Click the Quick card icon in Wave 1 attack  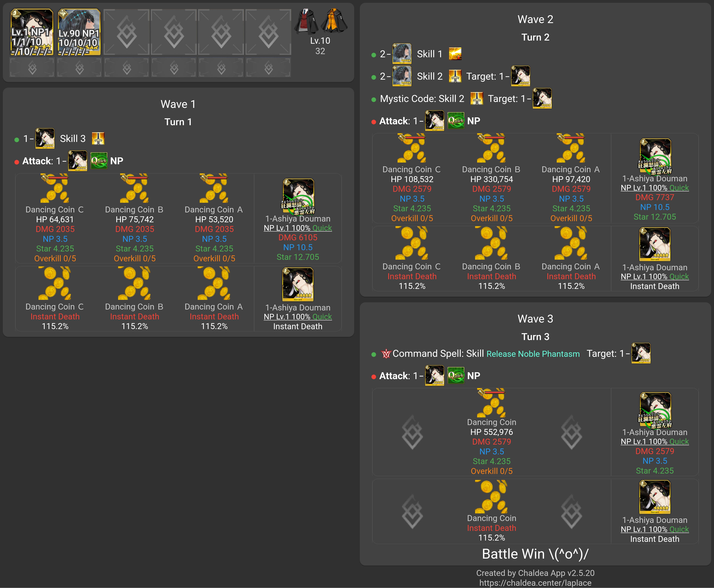pos(99,161)
